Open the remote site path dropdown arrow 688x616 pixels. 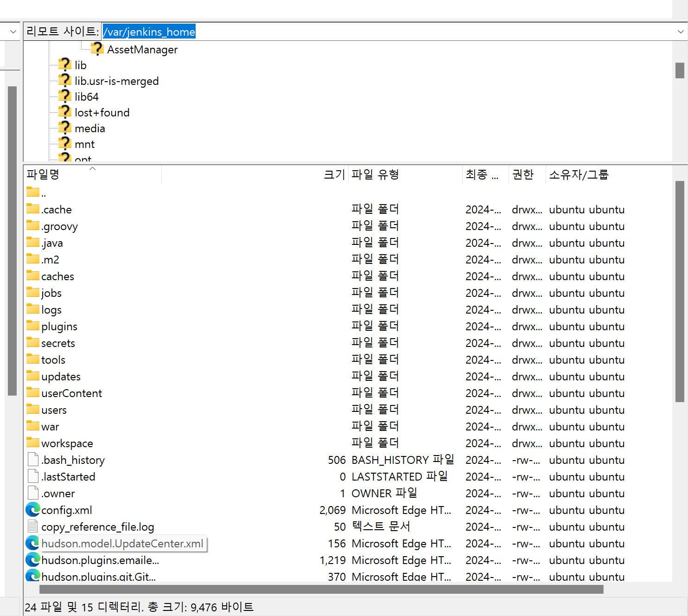click(x=680, y=32)
